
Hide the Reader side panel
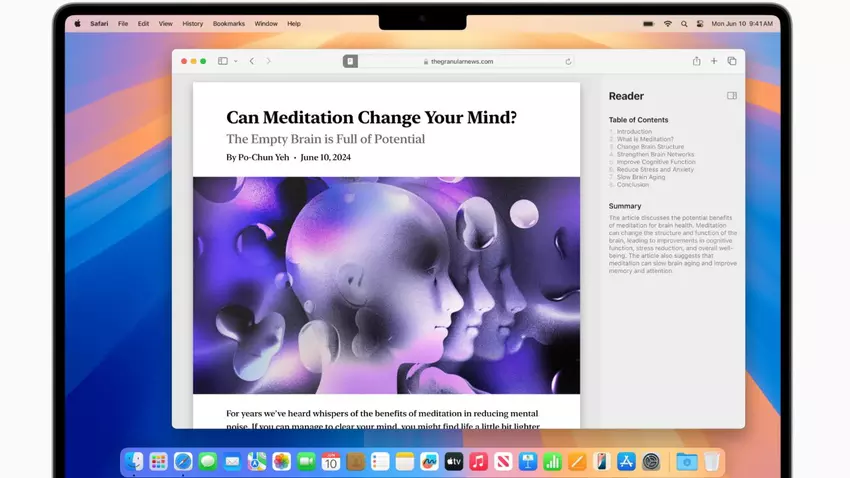click(x=732, y=96)
